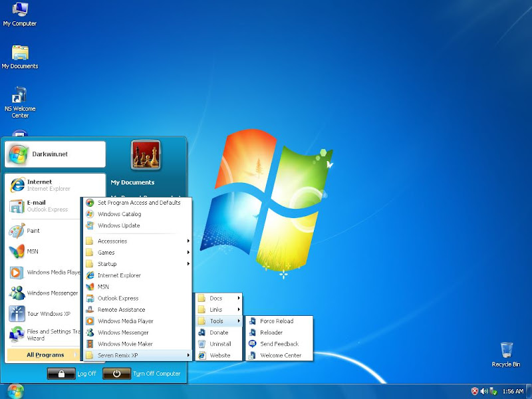
Task: Open Remote Assistance
Action: tap(138, 310)
